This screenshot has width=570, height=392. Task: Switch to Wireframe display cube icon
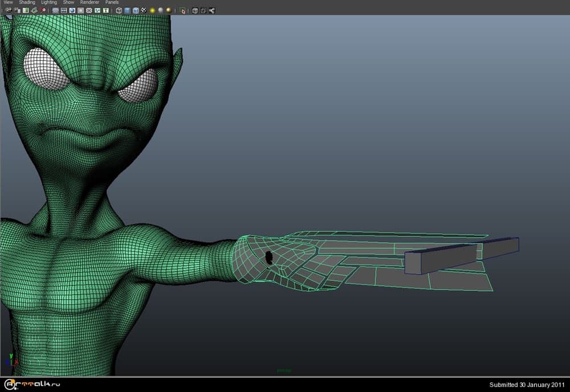pyautogui.click(x=119, y=10)
